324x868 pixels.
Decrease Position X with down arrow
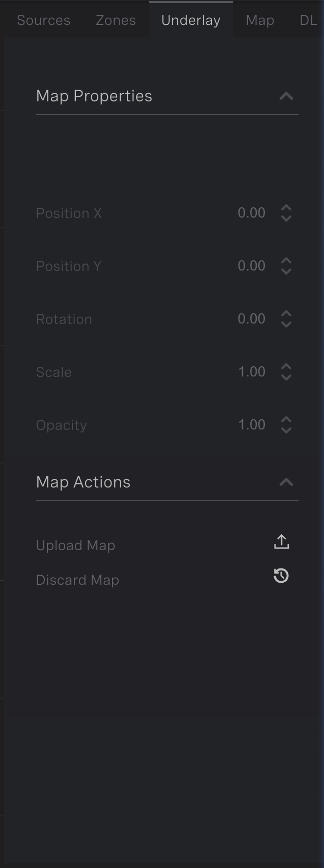(x=286, y=219)
